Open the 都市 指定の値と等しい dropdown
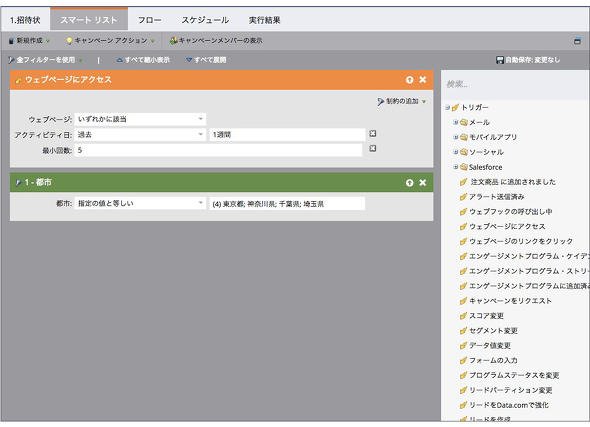 pyautogui.click(x=140, y=204)
